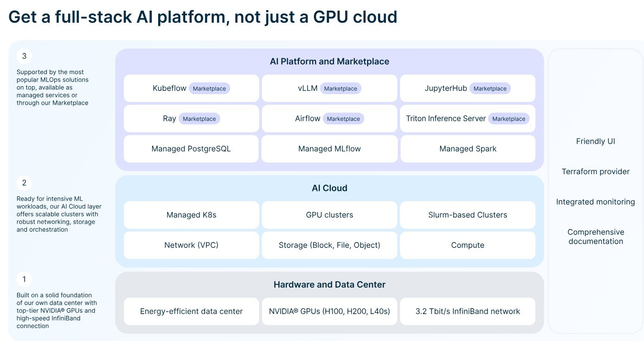The image size is (644, 341).
Task: Select the 3.2 Tbit/s InfiniBand network card
Action: coord(468,311)
